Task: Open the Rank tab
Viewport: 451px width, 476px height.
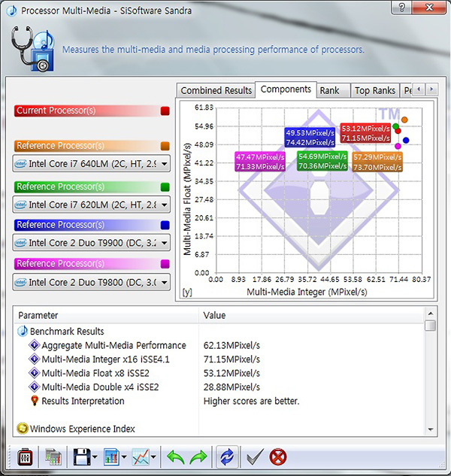Action: coord(333,90)
